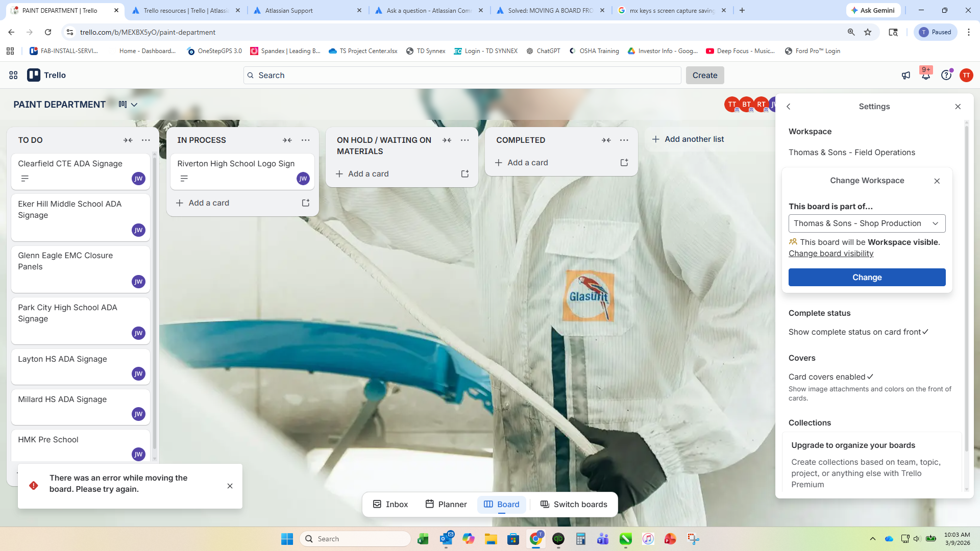Close the Change Workspace popup
Image resolution: width=980 pixels, height=551 pixels.
pos(937,181)
